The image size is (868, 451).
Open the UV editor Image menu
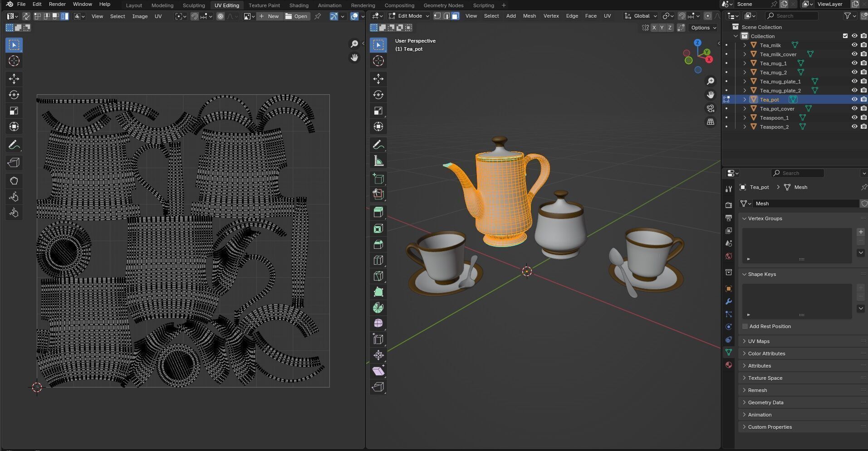(x=140, y=16)
